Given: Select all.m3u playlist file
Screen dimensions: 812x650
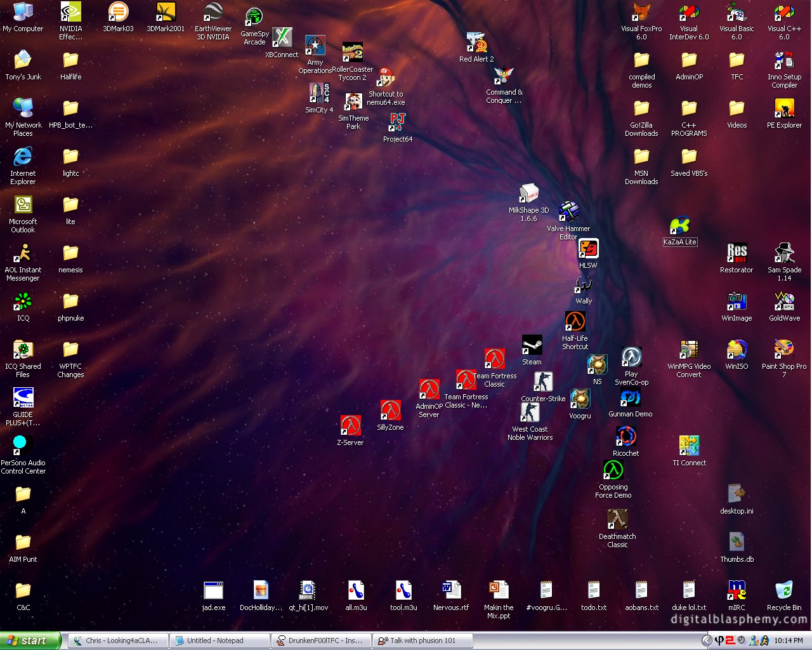Looking at the screenshot, I should tap(356, 596).
